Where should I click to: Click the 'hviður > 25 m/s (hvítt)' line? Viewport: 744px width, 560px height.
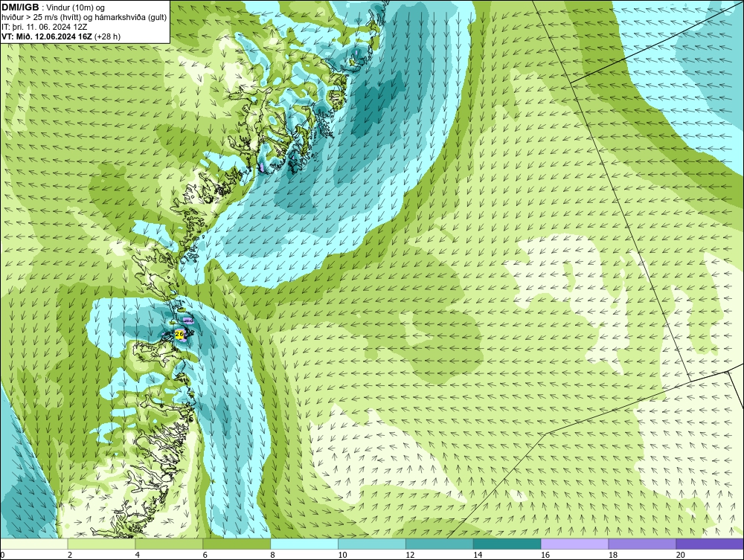click(x=84, y=17)
